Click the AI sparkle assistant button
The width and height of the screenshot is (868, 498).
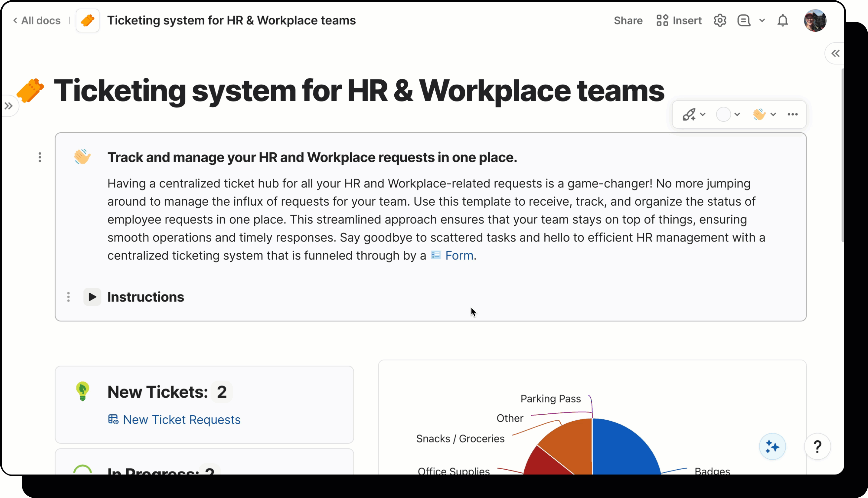[772, 446]
